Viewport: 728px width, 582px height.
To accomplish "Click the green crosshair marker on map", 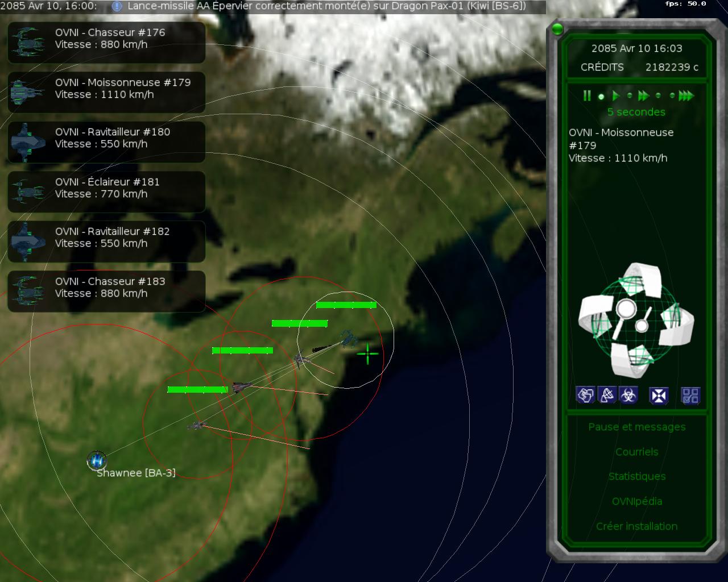I will 368,354.
